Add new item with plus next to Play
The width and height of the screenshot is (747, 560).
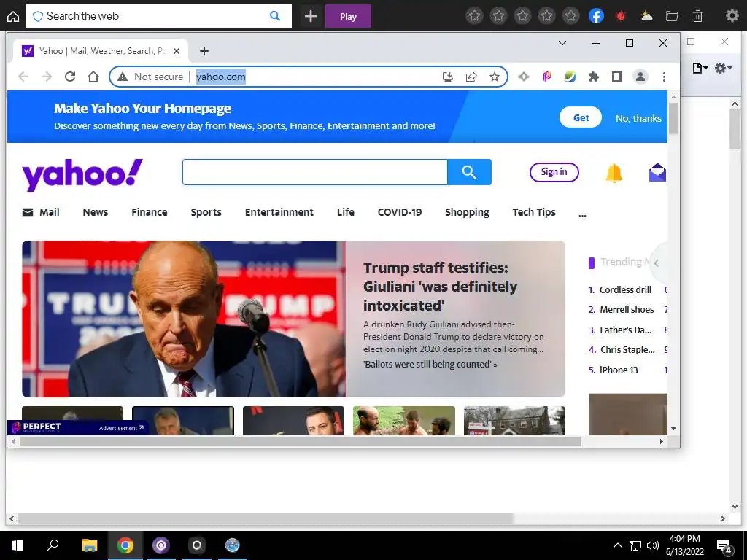311,16
